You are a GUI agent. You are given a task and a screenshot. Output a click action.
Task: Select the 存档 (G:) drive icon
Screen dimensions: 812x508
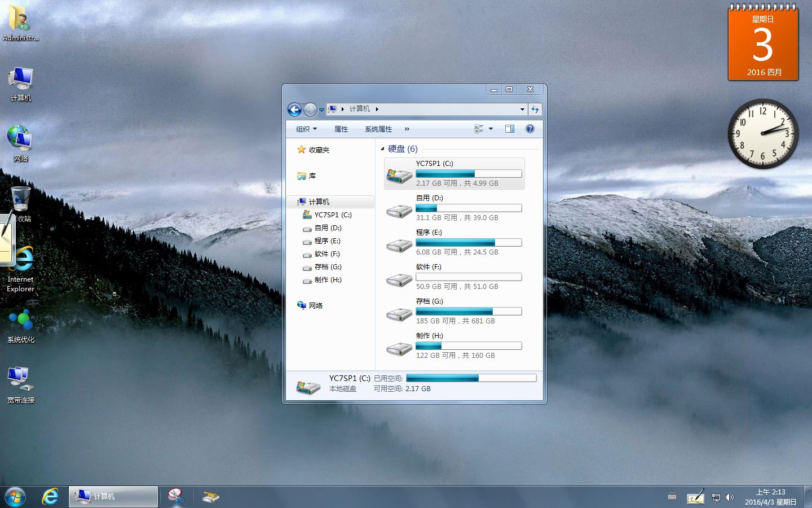[399, 314]
